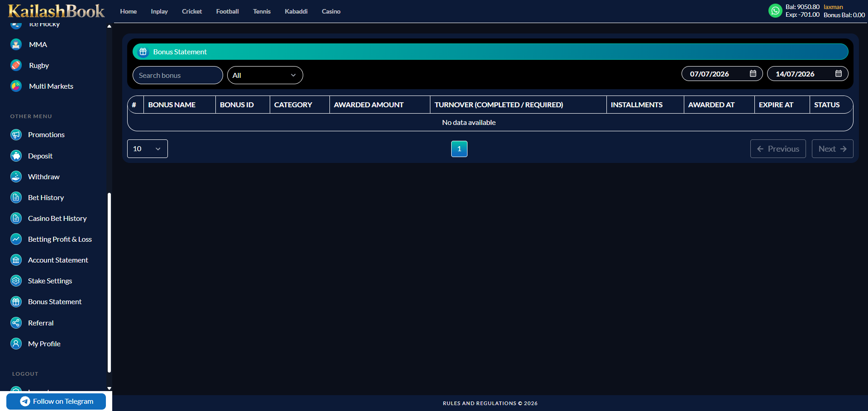Select page 1 in pagination

(459, 148)
